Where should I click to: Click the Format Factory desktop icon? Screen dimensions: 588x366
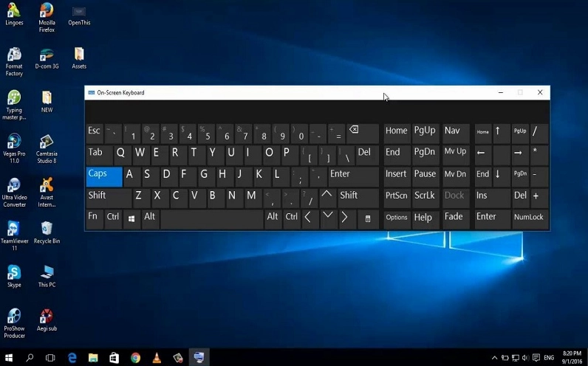coord(14,62)
